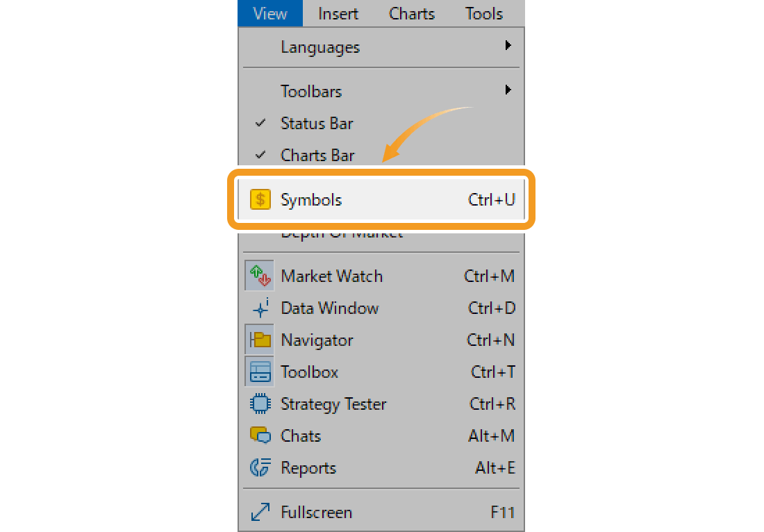Select the Strategy Tester entry
The width and height of the screenshot is (764, 532).
coord(381,404)
